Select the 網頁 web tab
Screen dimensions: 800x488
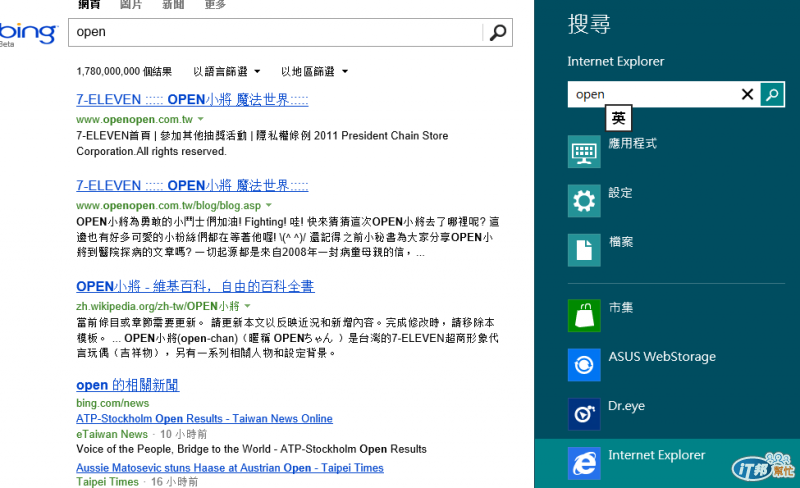[89, 5]
